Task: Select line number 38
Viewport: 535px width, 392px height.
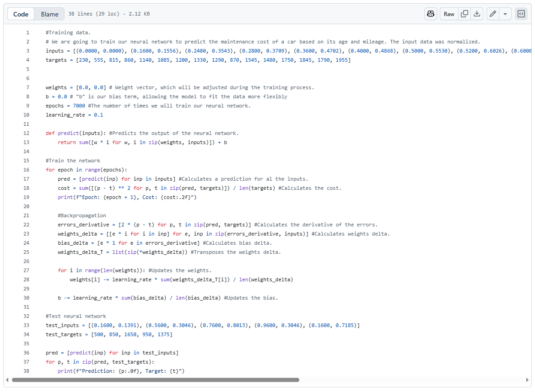Action: click(26, 371)
